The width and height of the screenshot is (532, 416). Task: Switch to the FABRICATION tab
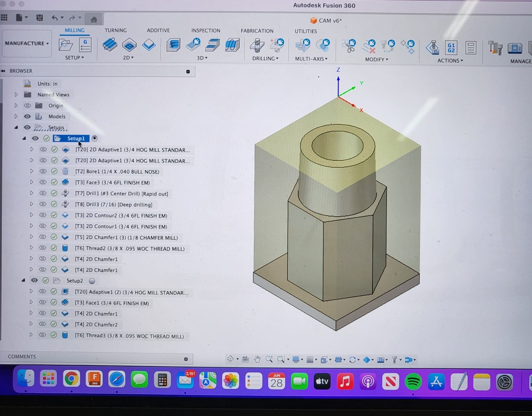click(x=257, y=31)
